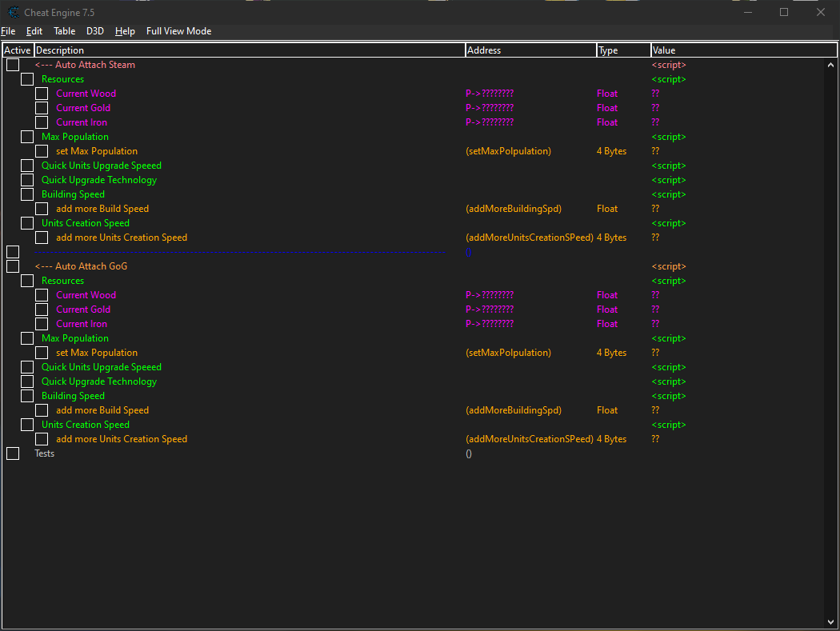This screenshot has width=840, height=631.
Task: Open the Edit menu
Action: click(x=34, y=31)
